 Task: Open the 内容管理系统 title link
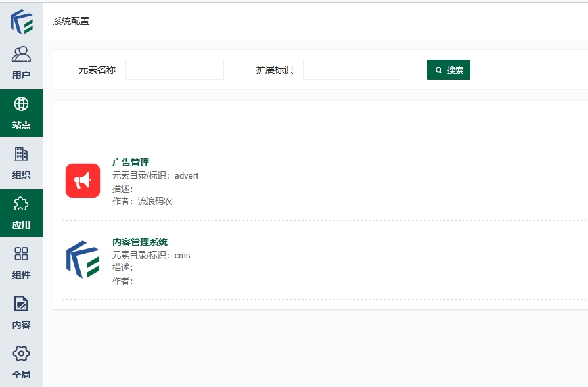coord(140,242)
